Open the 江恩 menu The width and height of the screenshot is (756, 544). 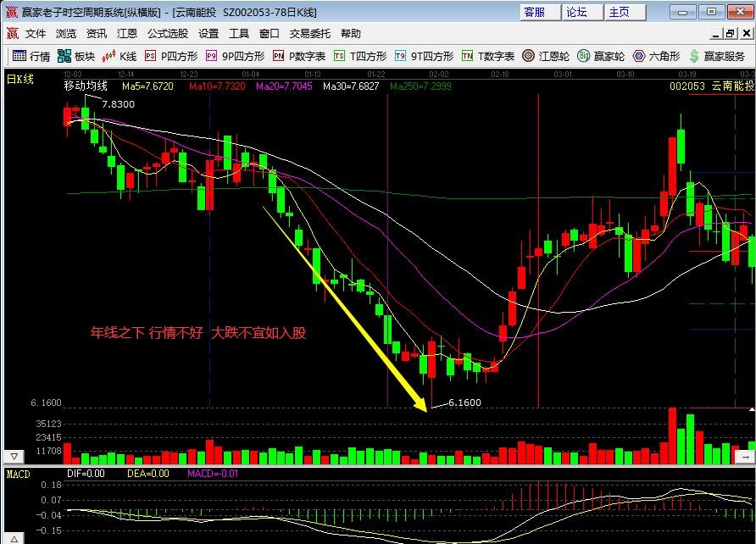pos(127,34)
